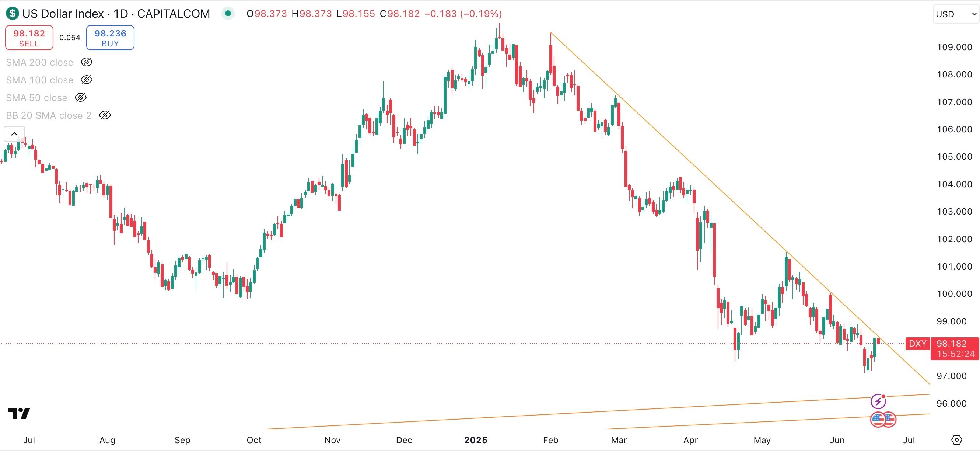Toggle visibility of SMA 50 close
The height and width of the screenshot is (452, 980).
click(81, 98)
